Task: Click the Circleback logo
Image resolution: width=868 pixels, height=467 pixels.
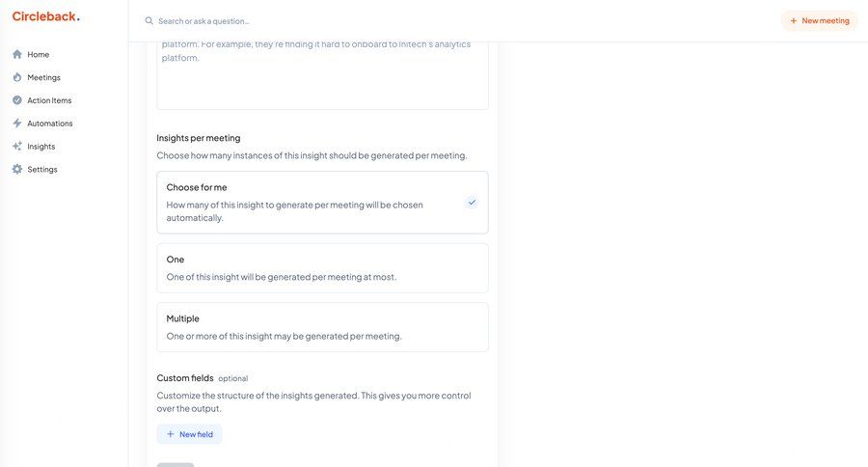Action: click(45, 16)
